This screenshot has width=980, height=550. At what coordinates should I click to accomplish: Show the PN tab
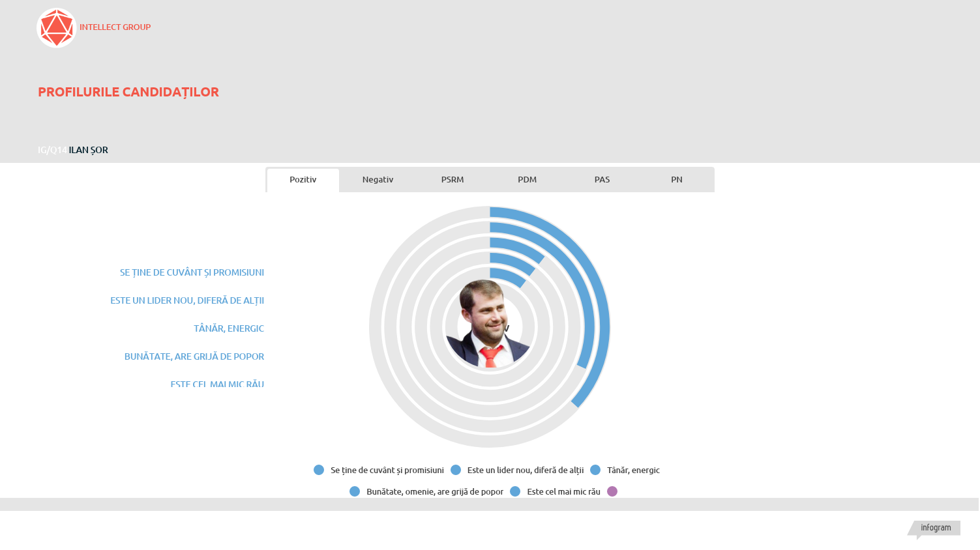(x=677, y=180)
